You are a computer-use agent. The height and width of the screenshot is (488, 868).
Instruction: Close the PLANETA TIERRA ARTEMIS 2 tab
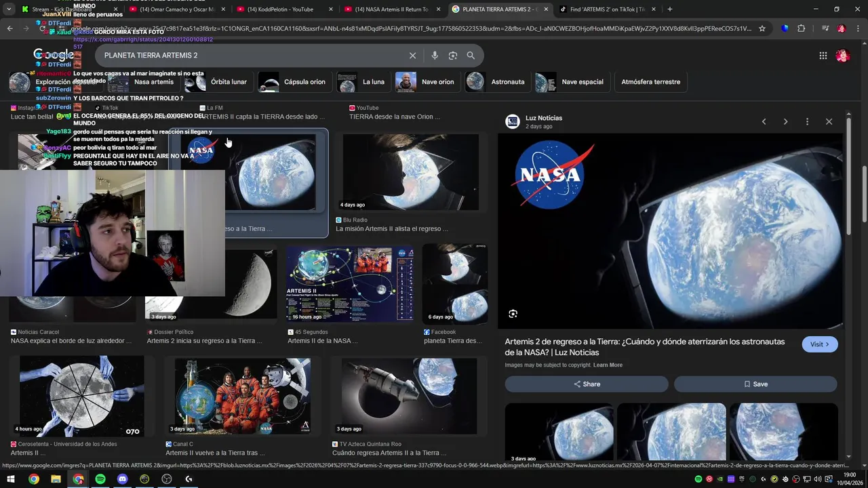tap(545, 9)
